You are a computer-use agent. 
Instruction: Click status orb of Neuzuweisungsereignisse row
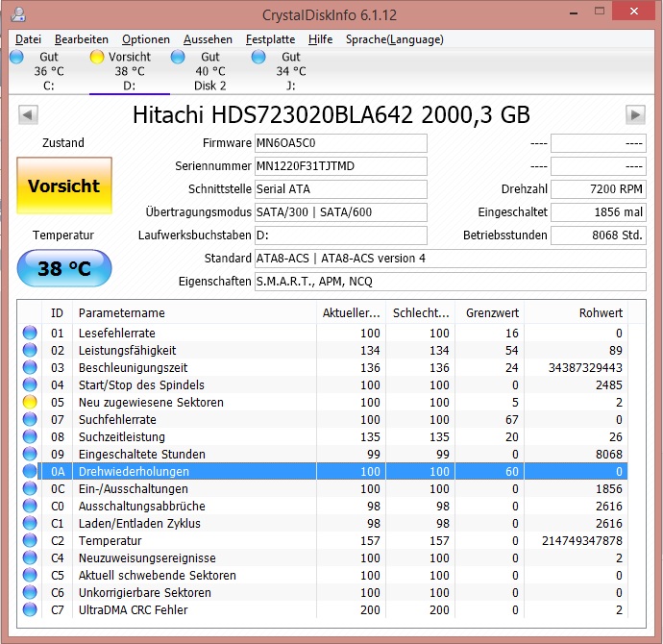(x=30, y=557)
